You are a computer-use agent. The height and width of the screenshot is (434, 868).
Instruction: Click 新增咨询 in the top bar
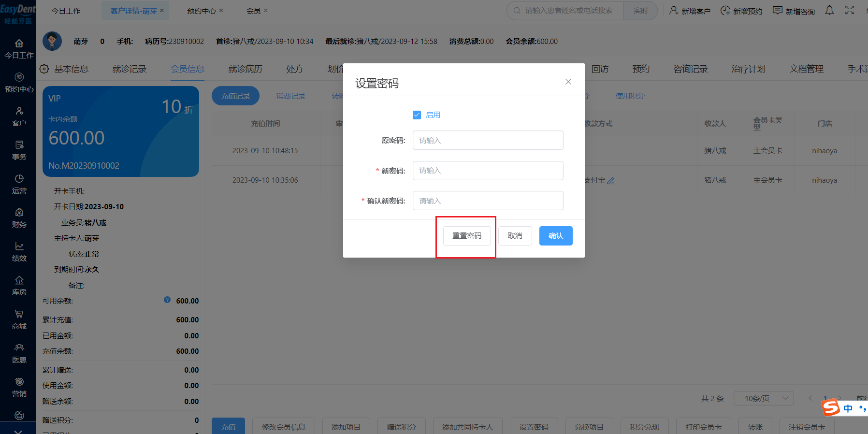[x=794, y=11]
